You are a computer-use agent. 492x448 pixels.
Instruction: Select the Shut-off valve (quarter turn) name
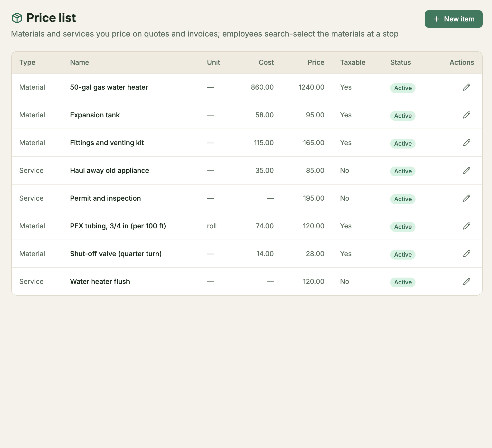[x=116, y=254]
